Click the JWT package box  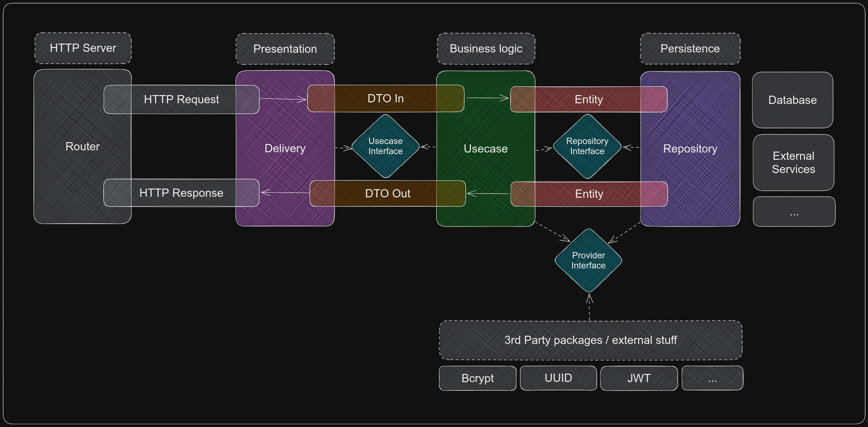(639, 378)
